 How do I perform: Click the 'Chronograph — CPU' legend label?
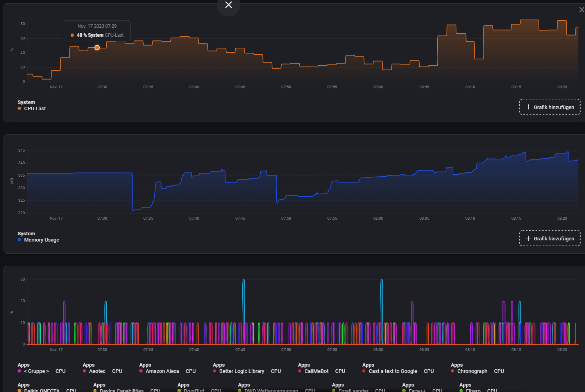pos(481,371)
